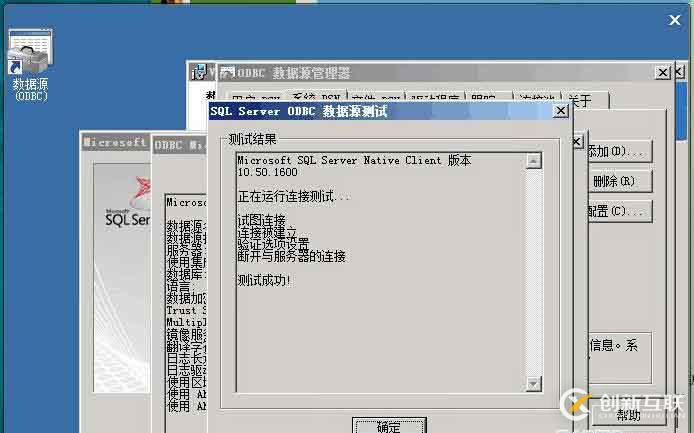
Task: Click the version text '10.50.1600'
Action: pos(267,172)
